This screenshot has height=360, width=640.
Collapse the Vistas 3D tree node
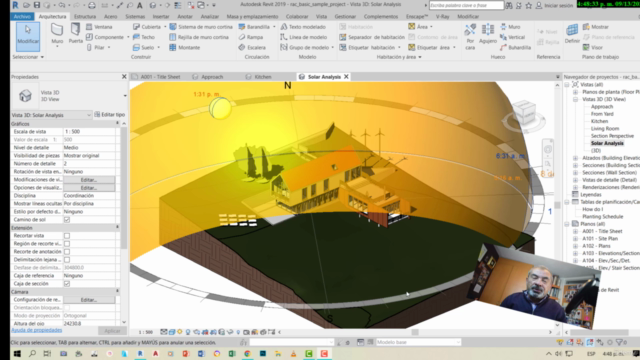coord(576,99)
